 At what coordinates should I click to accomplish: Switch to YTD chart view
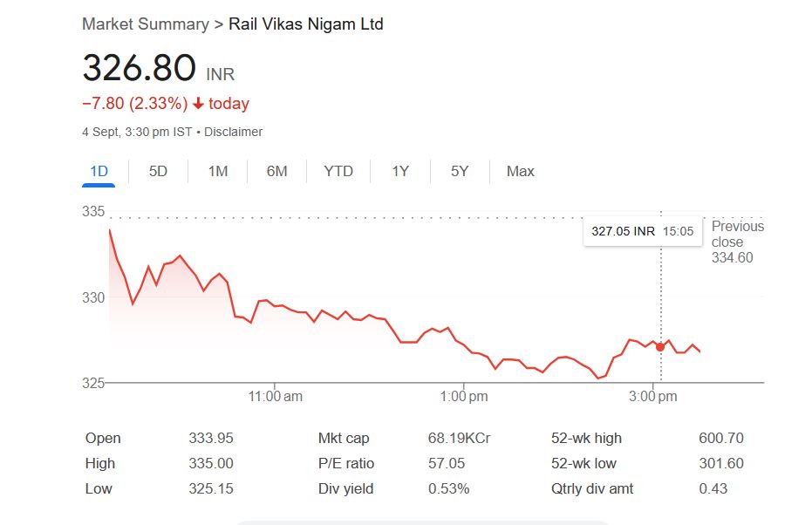(x=338, y=171)
